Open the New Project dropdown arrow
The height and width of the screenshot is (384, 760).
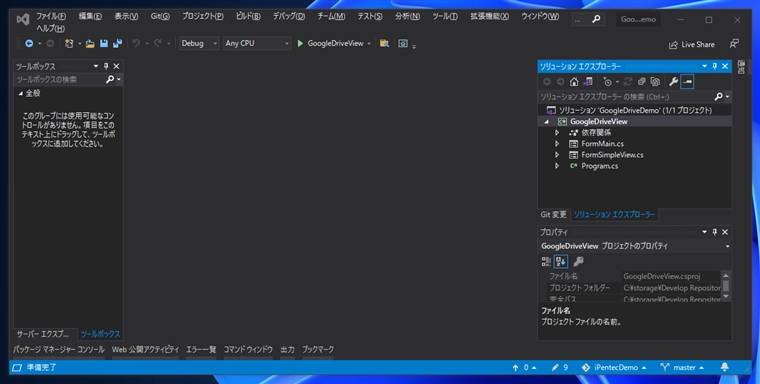[79, 44]
